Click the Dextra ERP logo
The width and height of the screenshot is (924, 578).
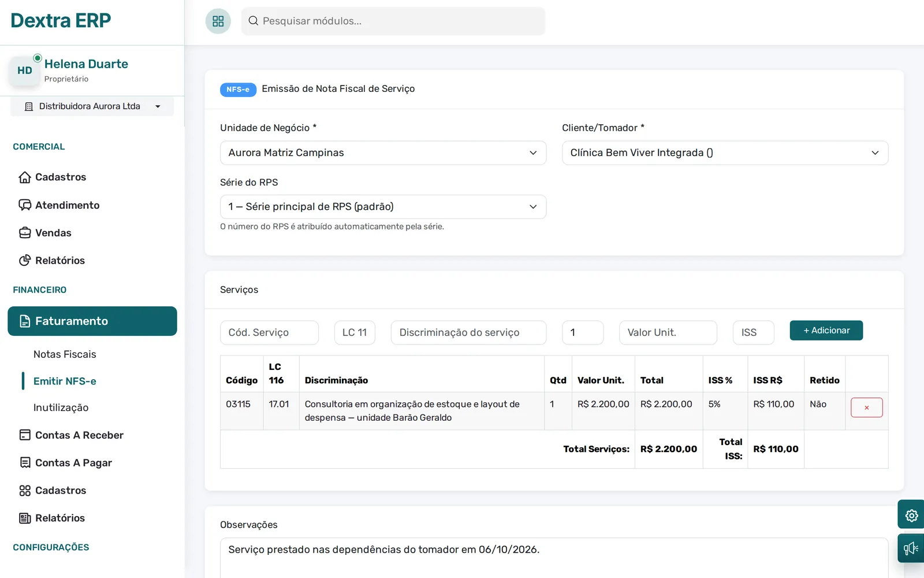click(61, 21)
